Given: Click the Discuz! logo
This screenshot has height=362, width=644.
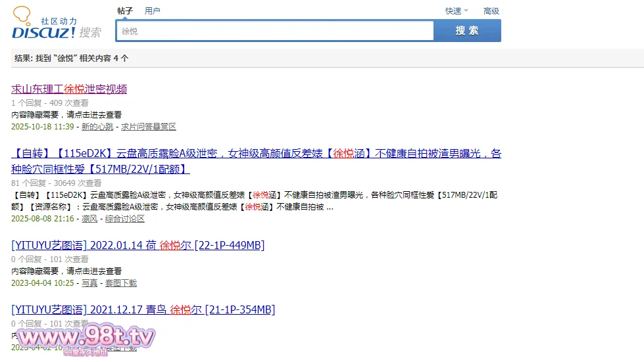Looking at the screenshot, I should [43, 32].
